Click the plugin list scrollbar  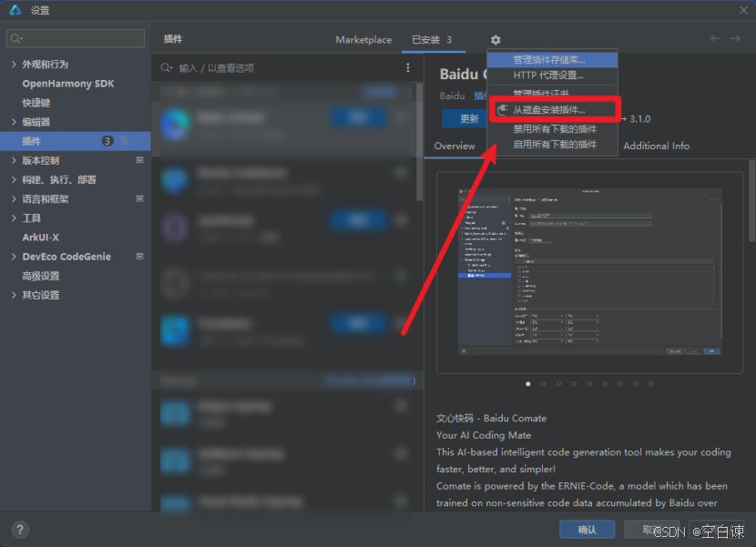pos(420,142)
